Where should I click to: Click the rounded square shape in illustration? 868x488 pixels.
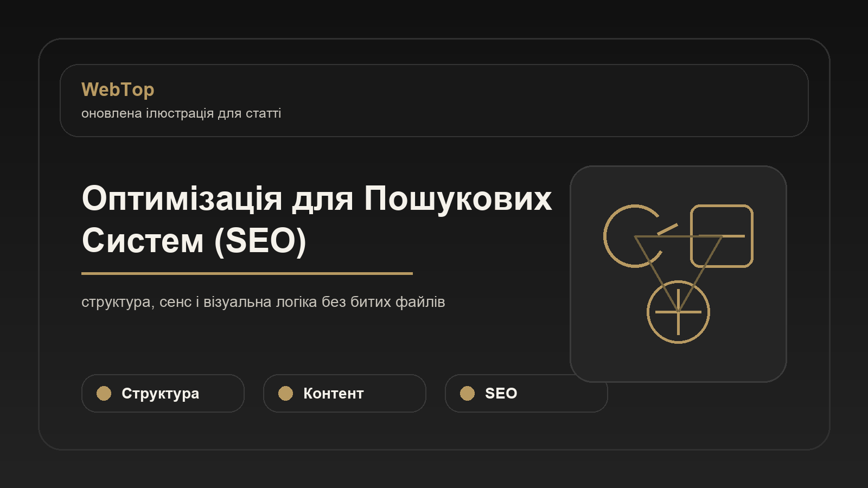[722, 236]
